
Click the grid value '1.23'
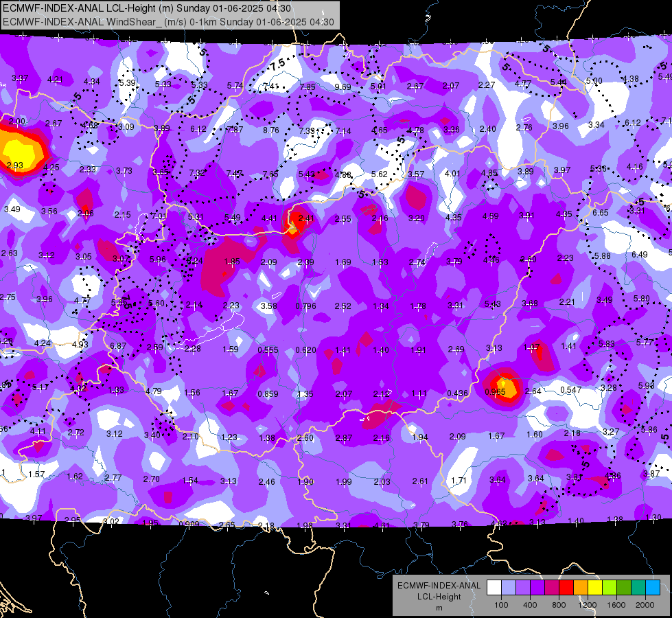coord(229,437)
